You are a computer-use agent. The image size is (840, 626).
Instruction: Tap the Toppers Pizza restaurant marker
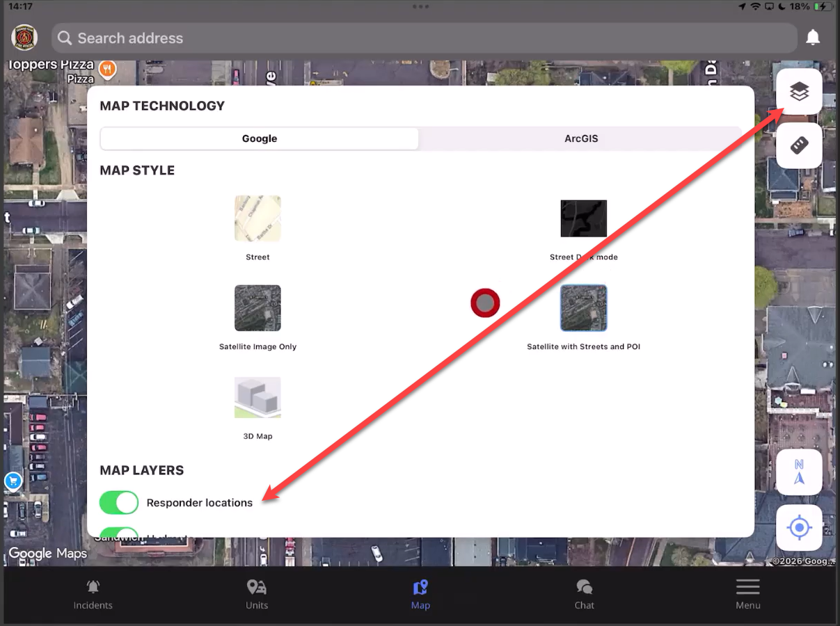pyautogui.click(x=106, y=68)
